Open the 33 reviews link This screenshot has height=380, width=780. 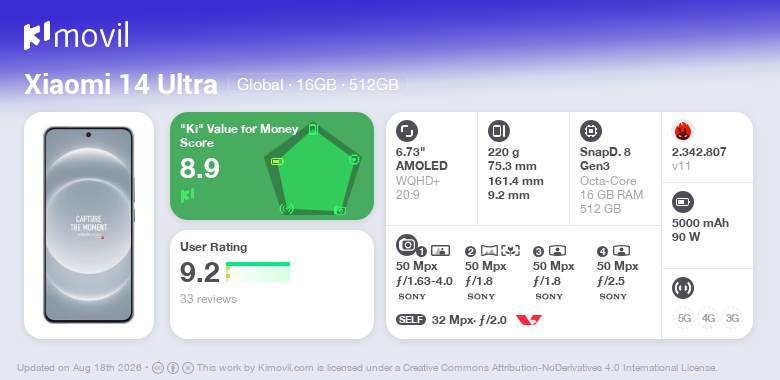(x=208, y=299)
